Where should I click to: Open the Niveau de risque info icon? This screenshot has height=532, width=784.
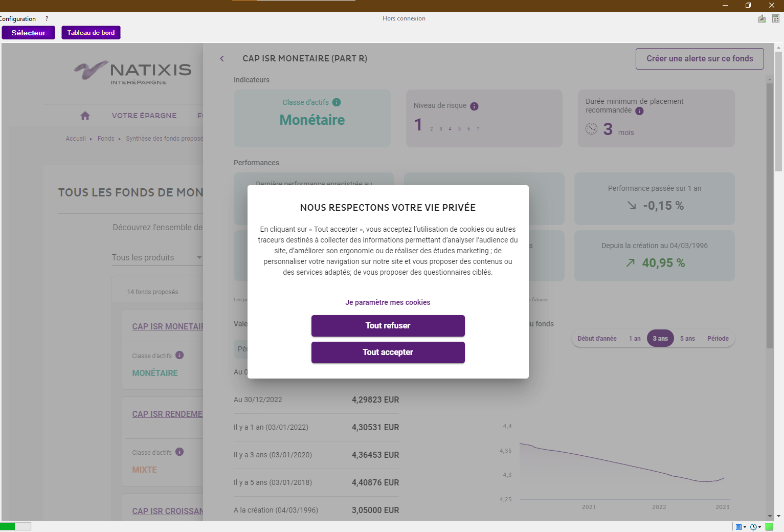[x=474, y=106]
